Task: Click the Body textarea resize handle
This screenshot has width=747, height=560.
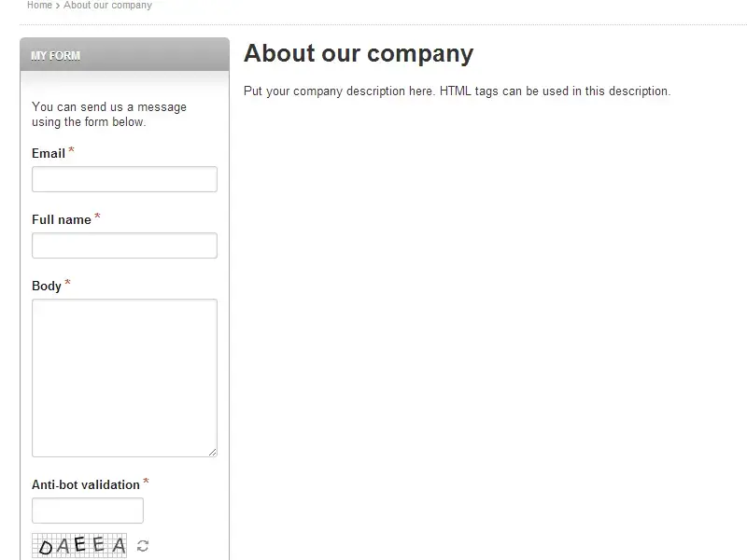Action: (213, 453)
